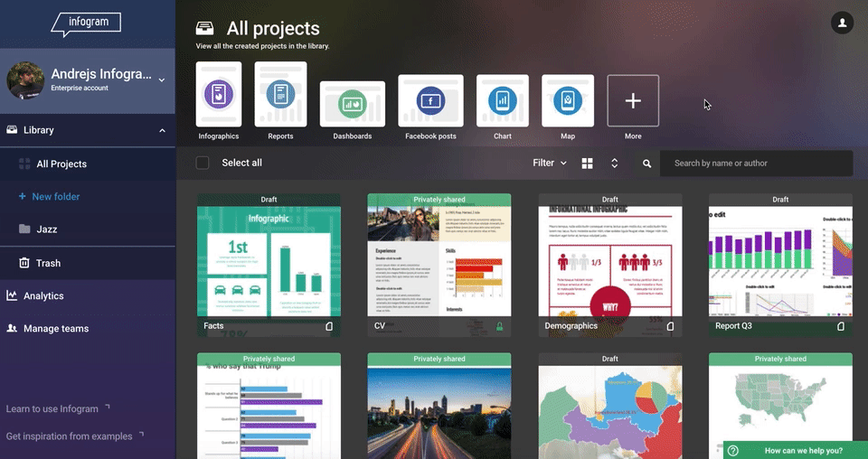868x459 pixels.
Task: Click the Analytics chart icon
Action: [12, 295]
